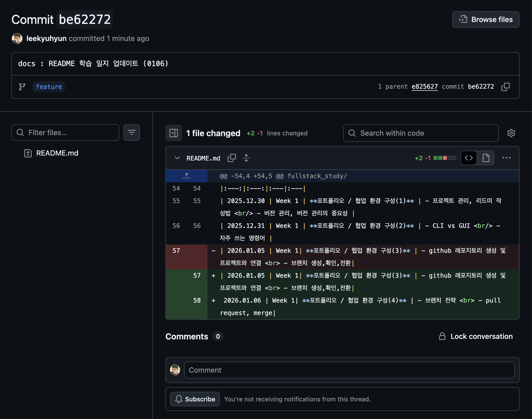Image resolution: width=532 pixels, height=419 pixels.
Task: Copy the README.md file path
Action: tap(232, 158)
